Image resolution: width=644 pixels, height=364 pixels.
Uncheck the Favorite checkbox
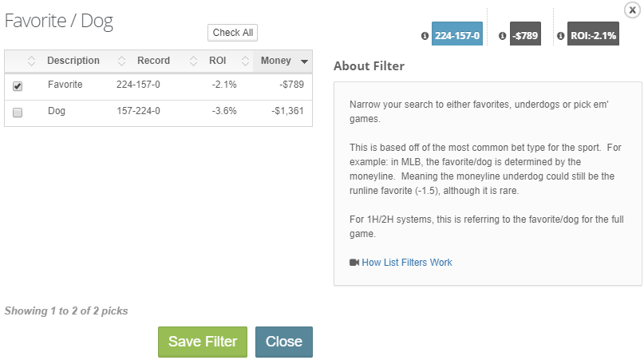(x=18, y=86)
